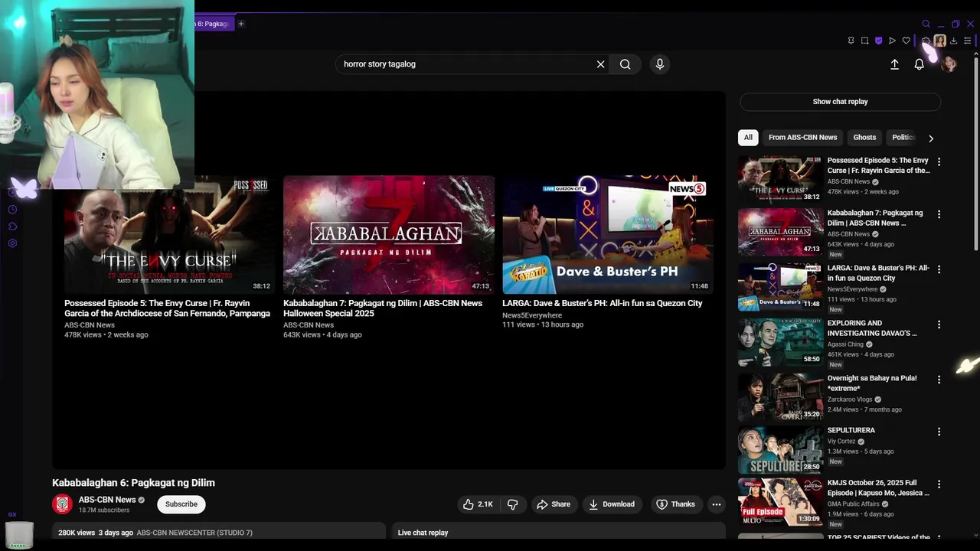This screenshot has height=551, width=980.
Task: Open KMJS Full Episode thumbnail
Action: [x=780, y=502]
